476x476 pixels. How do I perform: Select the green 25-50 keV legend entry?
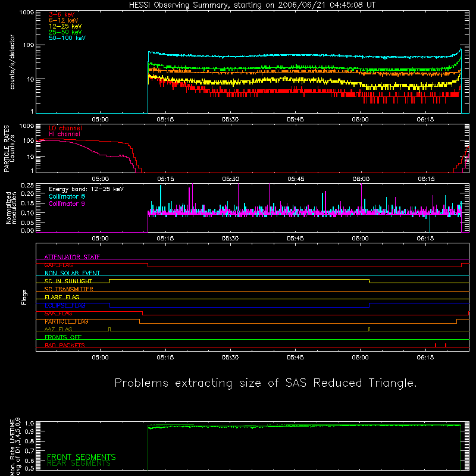click(x=65, y=32)
